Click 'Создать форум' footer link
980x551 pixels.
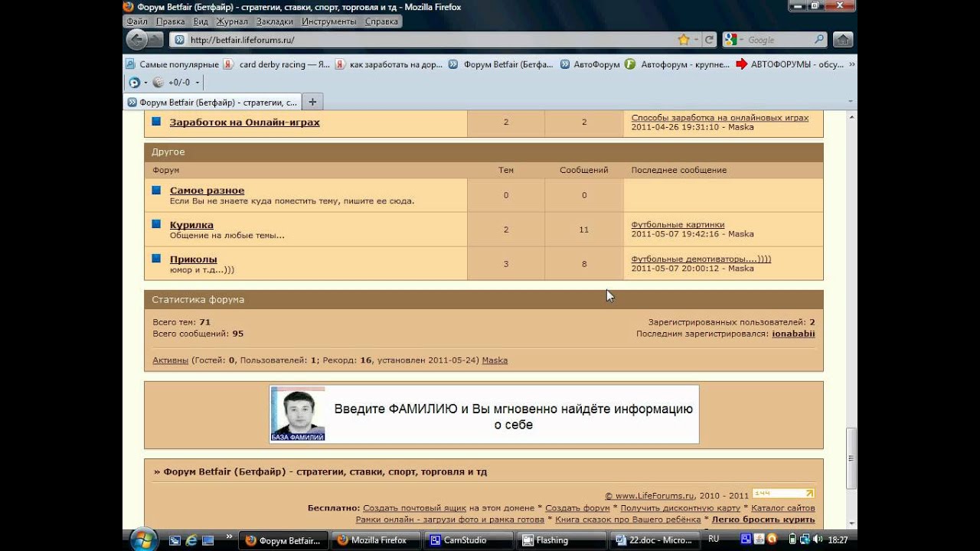pyautogui.click(x=577, y=508)
